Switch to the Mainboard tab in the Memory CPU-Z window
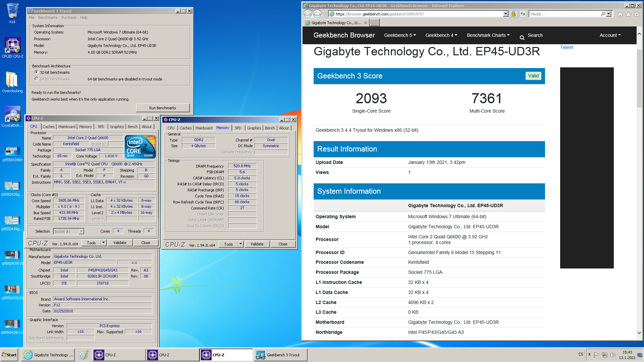The image size is (644, 362). 204,128
